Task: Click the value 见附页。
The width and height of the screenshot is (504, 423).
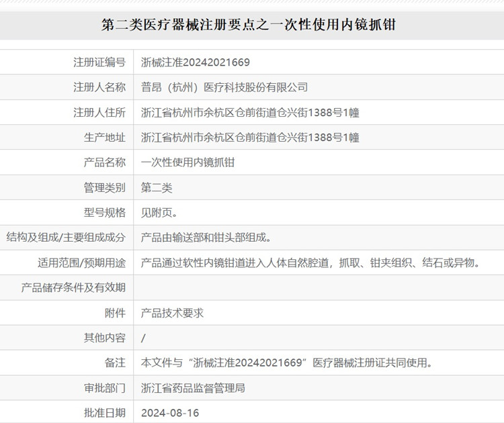Action: 159,213
